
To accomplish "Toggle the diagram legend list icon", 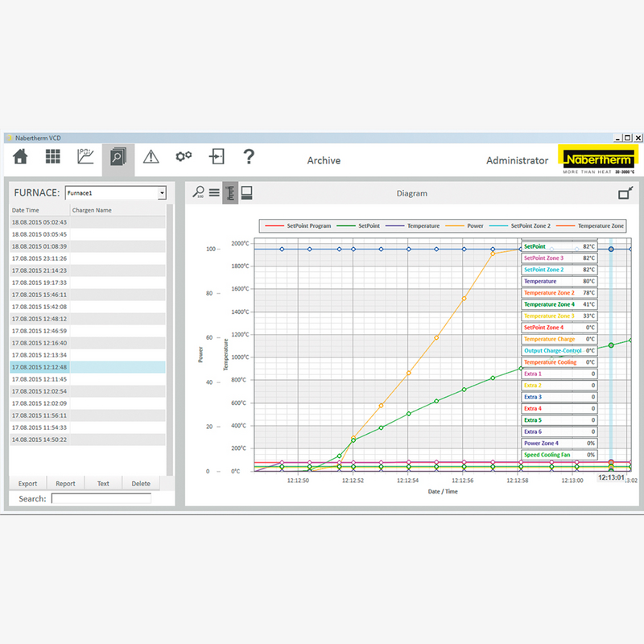I will (214, 192).
